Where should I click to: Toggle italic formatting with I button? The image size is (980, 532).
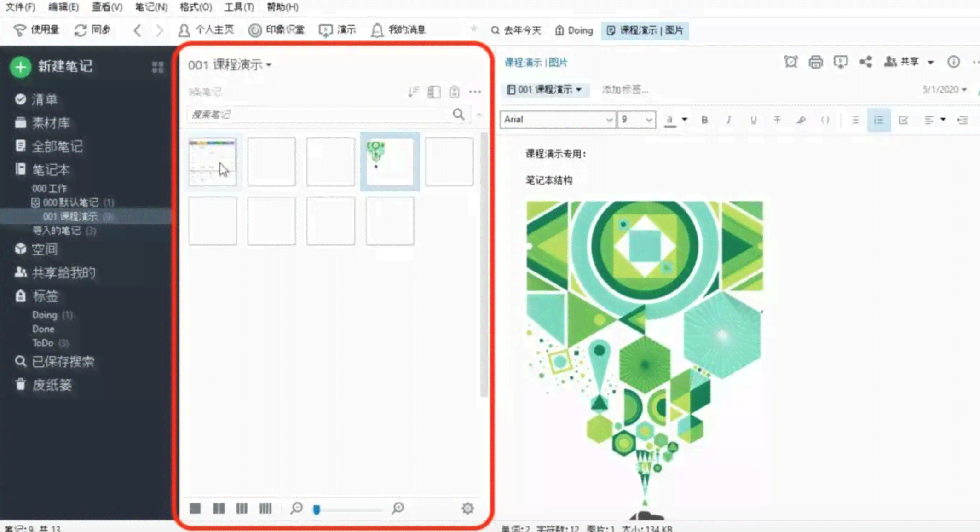(729, 120)
